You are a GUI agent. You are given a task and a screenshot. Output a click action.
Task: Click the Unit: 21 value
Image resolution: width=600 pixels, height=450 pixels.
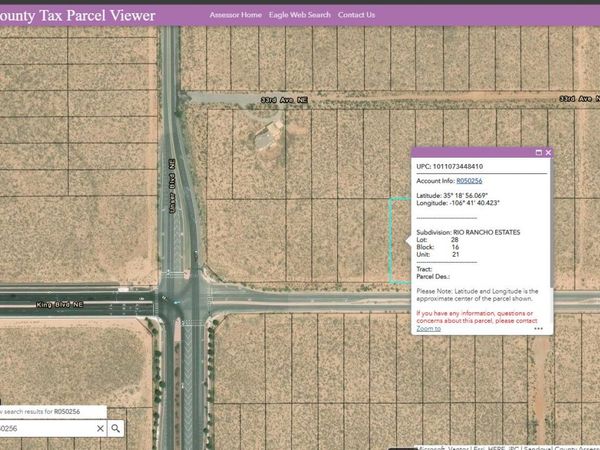tap(455, 254)
